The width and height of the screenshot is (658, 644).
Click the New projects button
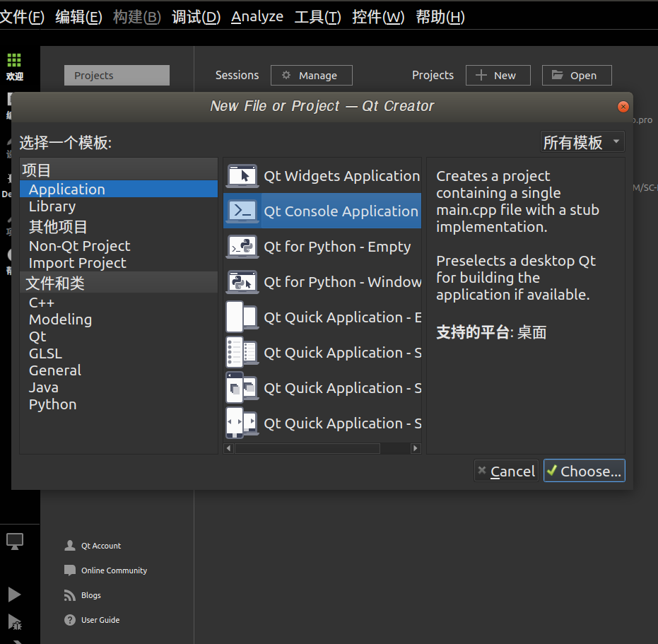coord(498,75)
